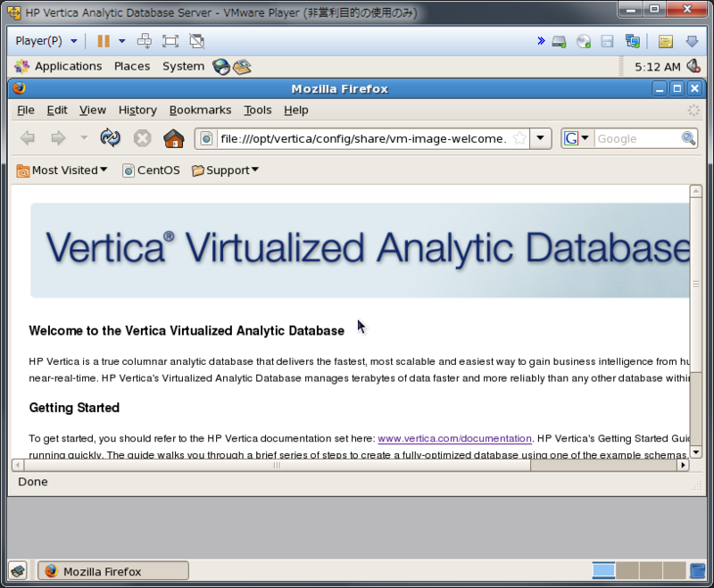
Task: Click the horizontal scrollbar left arrow
Action: (18, 465)
